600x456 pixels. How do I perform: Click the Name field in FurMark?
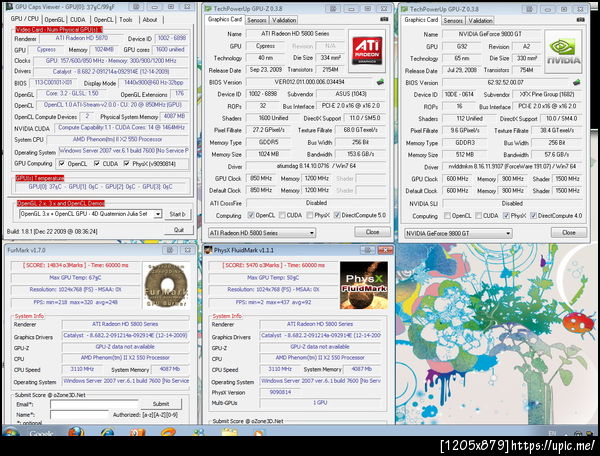click(x=80, y=415)
